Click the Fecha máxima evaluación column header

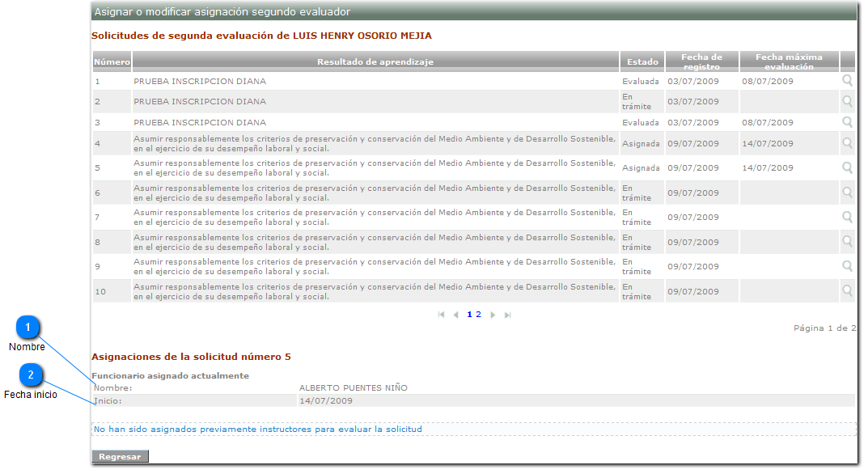pyautogui.click(x=789, y=61)
